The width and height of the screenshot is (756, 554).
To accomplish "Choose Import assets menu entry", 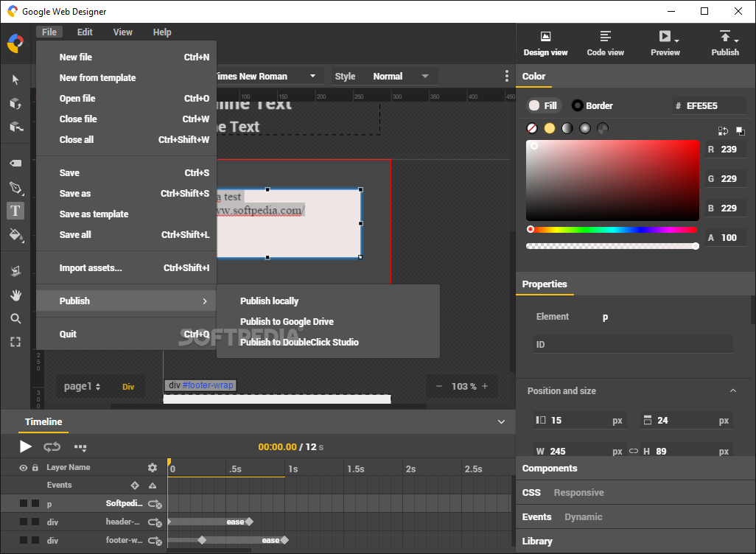I will 126,267.
